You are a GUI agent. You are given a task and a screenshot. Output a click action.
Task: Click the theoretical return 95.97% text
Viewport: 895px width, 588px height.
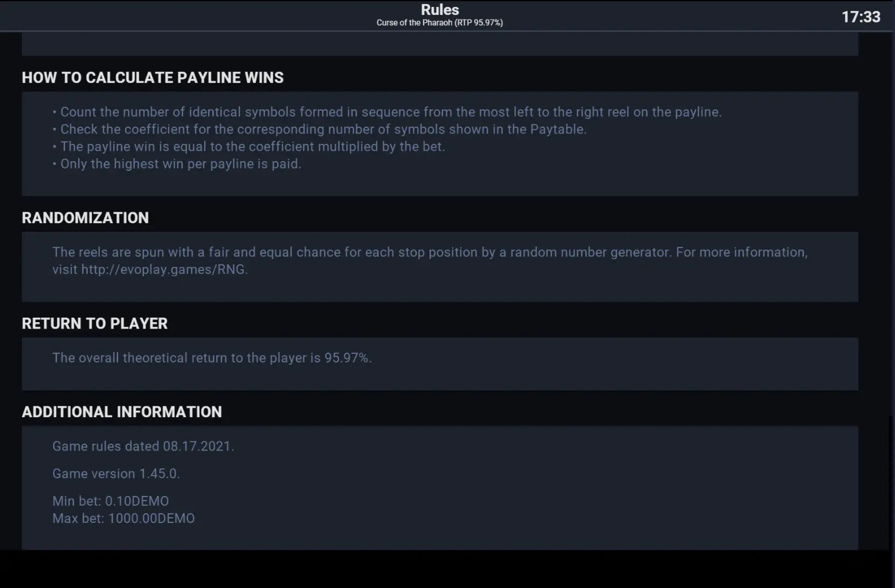coord(212,358)
